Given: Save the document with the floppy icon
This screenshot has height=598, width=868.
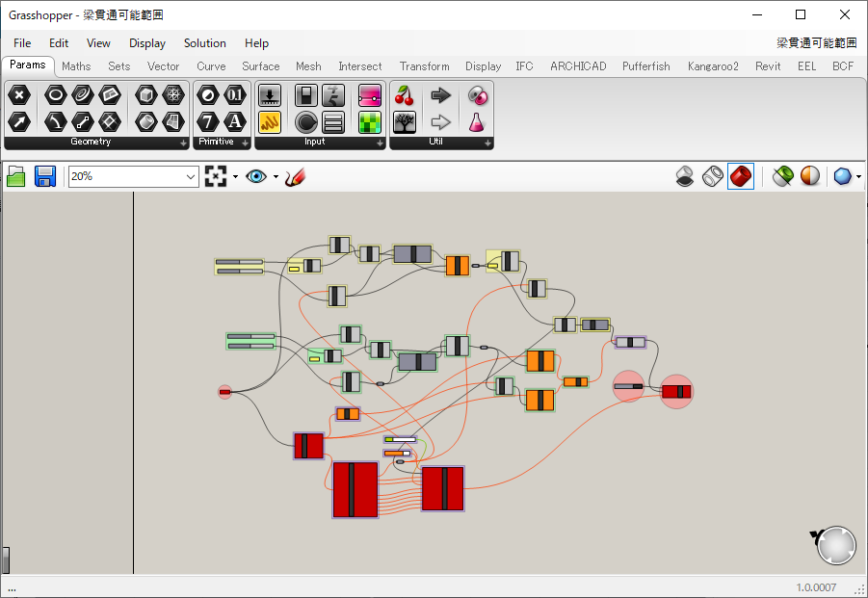Looking at the screenshot, I should tap(45, 176).
